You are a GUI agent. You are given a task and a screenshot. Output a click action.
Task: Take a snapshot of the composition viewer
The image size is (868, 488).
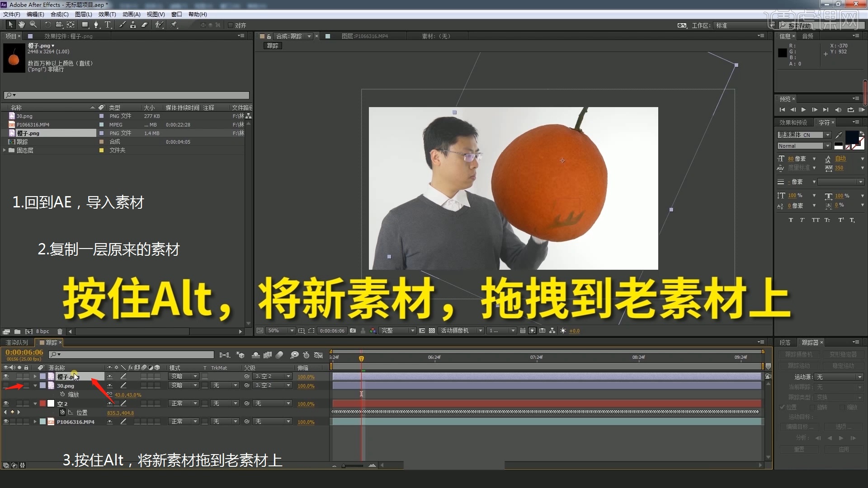353,330
